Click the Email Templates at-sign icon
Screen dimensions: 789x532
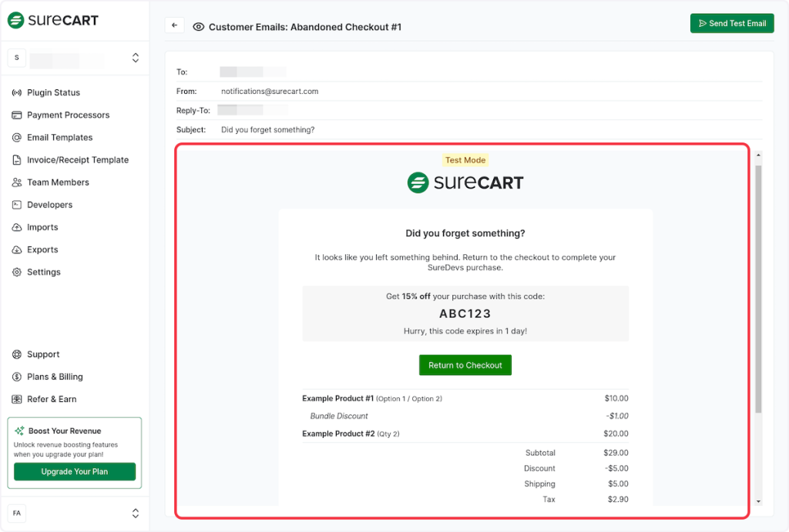click(x=17, y=137)
